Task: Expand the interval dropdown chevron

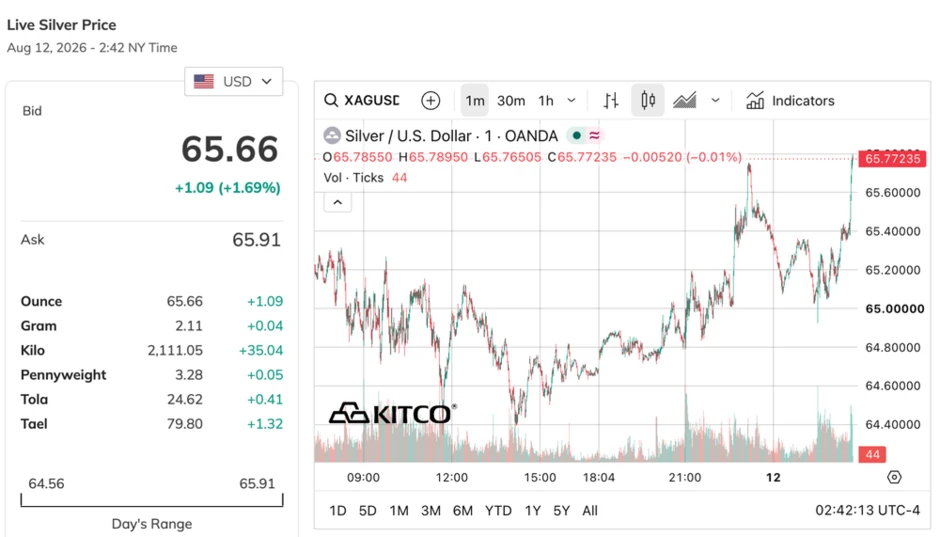Action: pos(571,100)
